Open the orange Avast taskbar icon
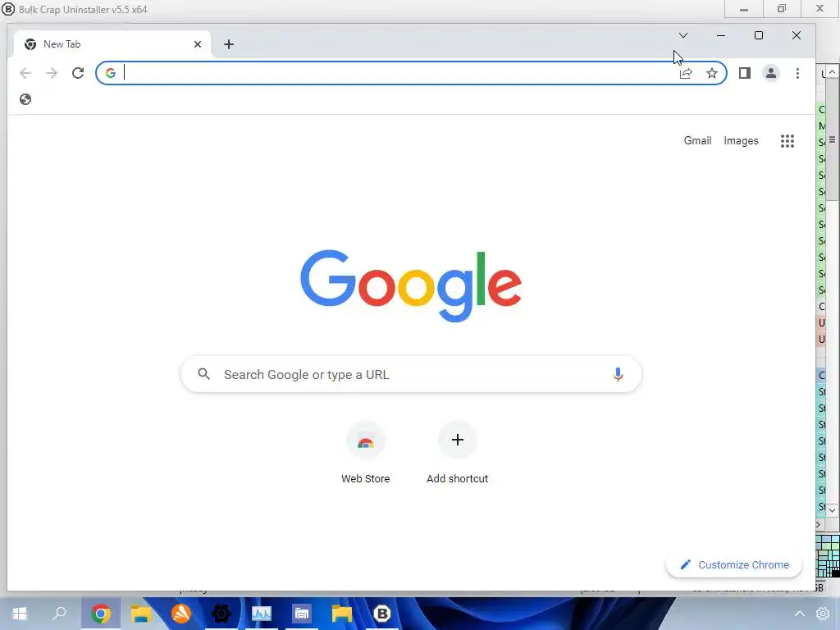The image size is (840, 630). [x=181, y=614]
